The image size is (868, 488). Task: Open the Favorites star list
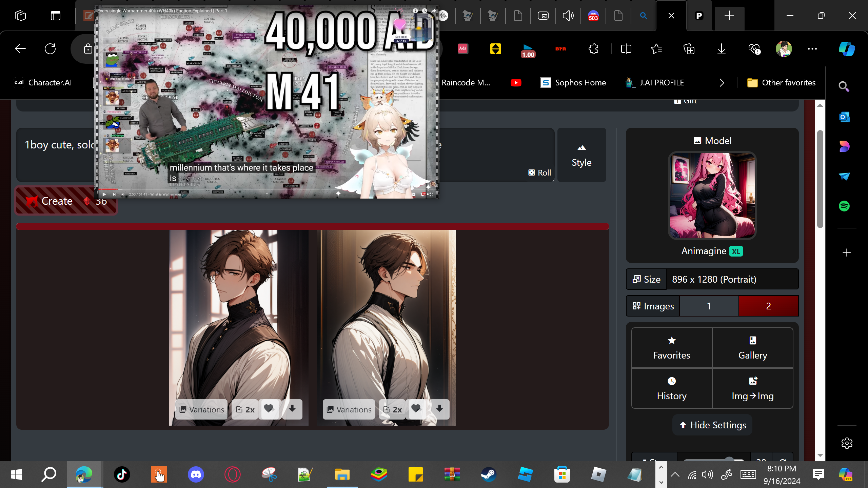[656, 49]
